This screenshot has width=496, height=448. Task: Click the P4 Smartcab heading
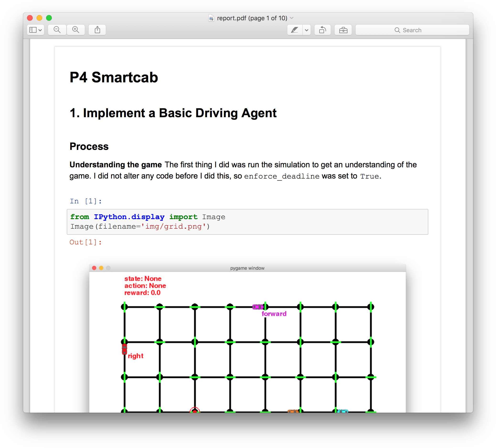coord(114,78)
